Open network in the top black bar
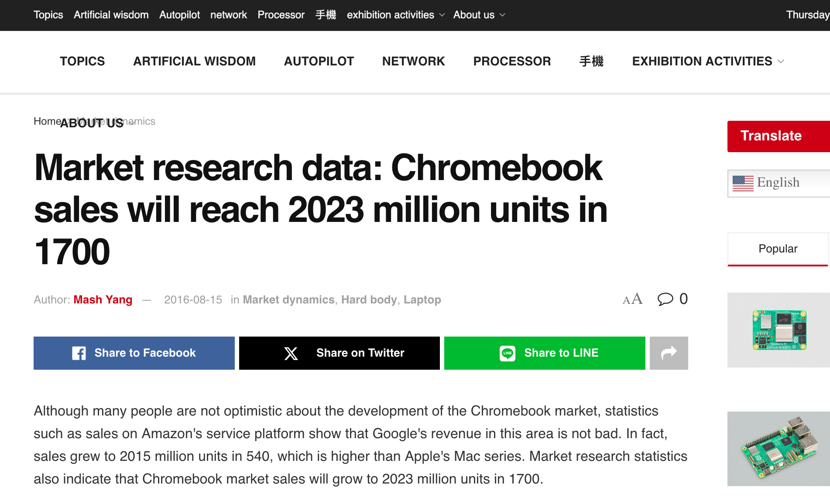Screen dimensions: 830x504 tap(229, 15)
